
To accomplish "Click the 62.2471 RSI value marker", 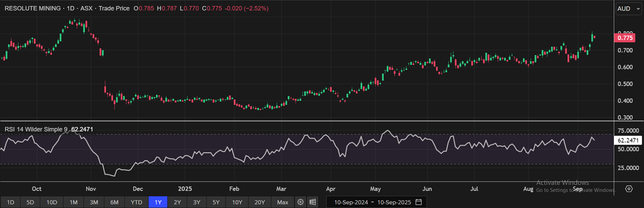I will (x=628, y=141).
